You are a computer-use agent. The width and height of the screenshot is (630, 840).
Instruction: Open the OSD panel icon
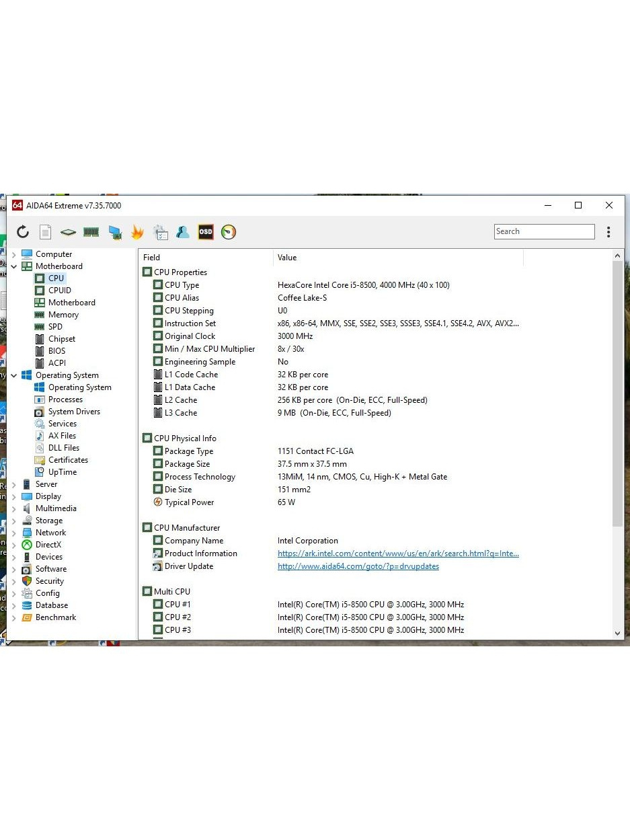coord(205,232)
